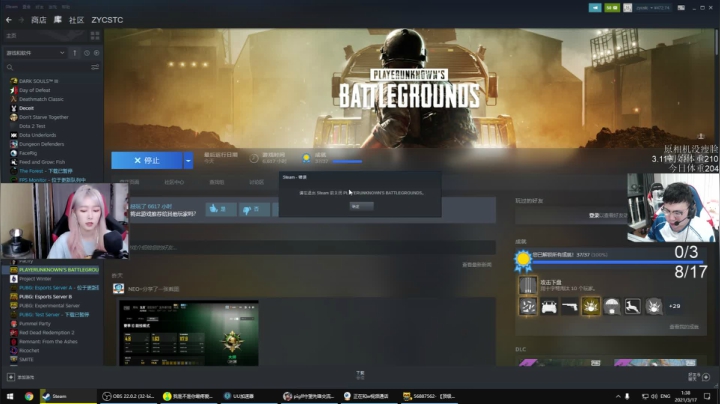Click the large achievement sun badge
The width and height of the screenshot is (720, 404).
(x=523, y=260)
